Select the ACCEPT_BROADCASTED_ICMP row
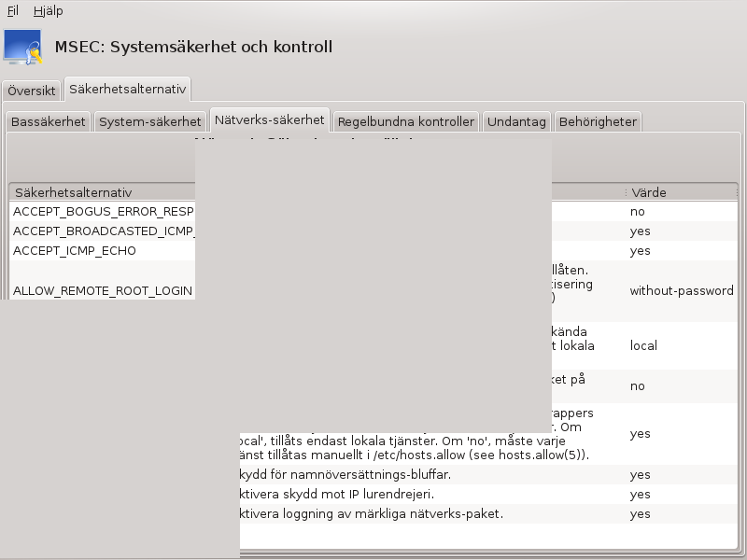Screen dimensions: 747x560 tap(103, 231)
